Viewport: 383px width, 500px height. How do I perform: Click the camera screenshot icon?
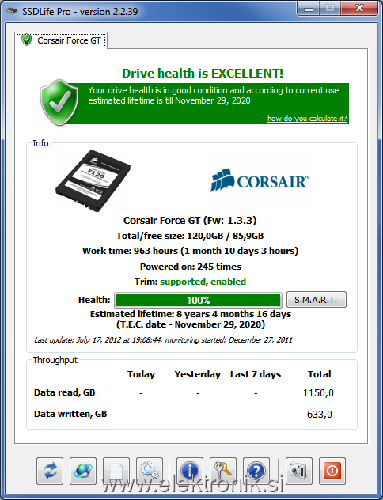299,470
